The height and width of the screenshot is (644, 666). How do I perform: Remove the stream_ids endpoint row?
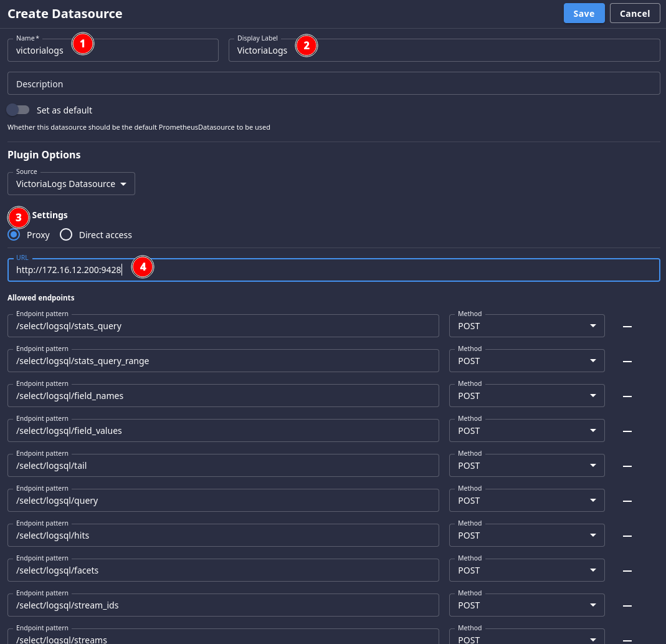tap(627, 605)
